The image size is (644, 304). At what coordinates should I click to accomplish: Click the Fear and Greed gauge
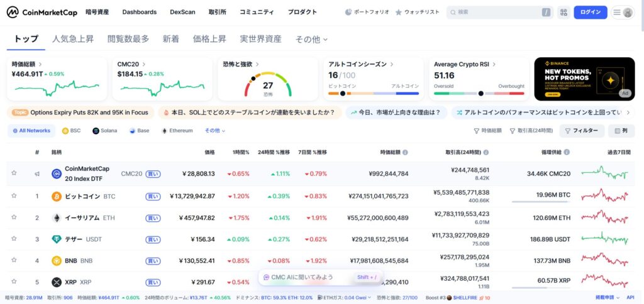[268, 85]
